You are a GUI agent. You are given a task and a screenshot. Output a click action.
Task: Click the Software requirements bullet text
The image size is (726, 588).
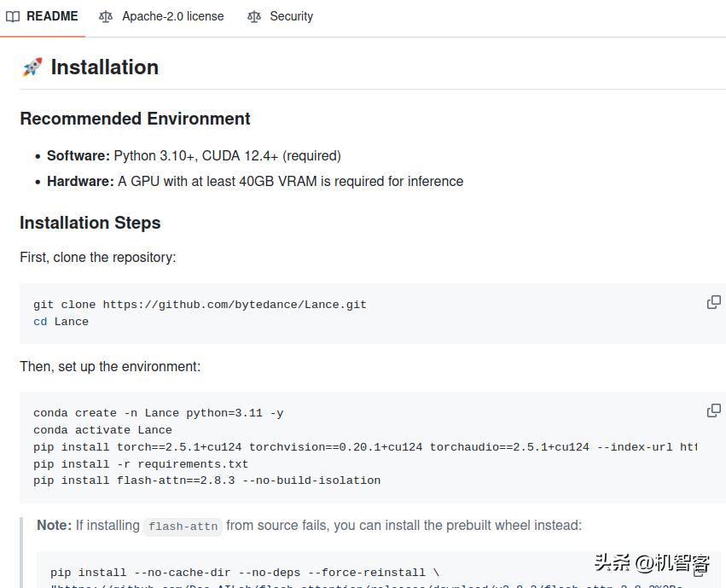(x=194, y=155)
